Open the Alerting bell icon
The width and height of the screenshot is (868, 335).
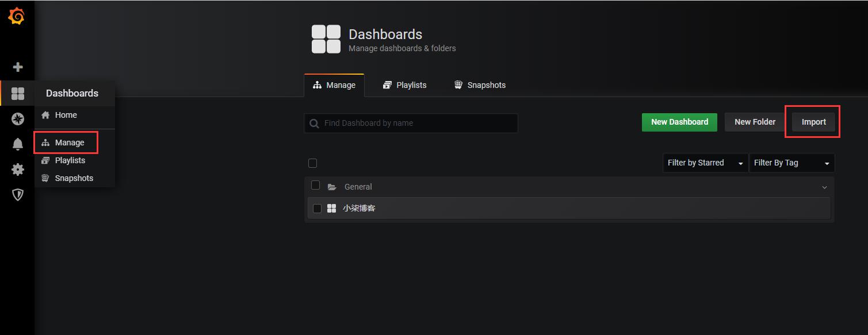point(18,144)
